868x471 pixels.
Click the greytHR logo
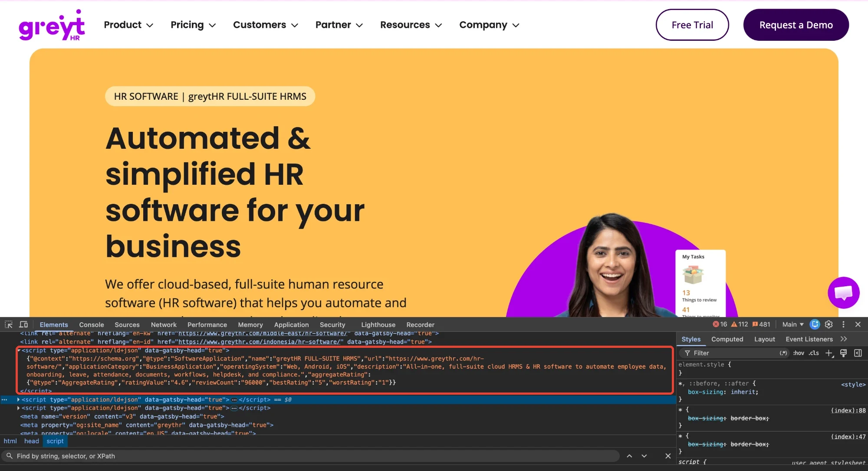pyautogui.click(x=52, y=25)
